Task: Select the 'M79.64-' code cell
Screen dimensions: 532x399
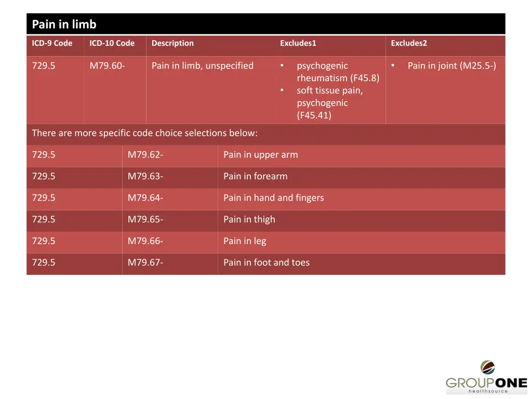Action: (145, 198)
